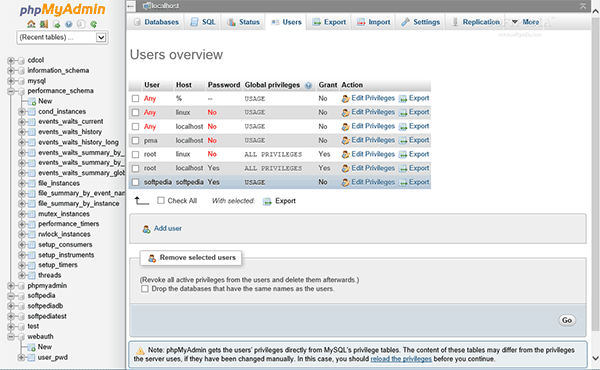Open the SQL tab
The height and width of the screenshot is (370, 600).
203,22
